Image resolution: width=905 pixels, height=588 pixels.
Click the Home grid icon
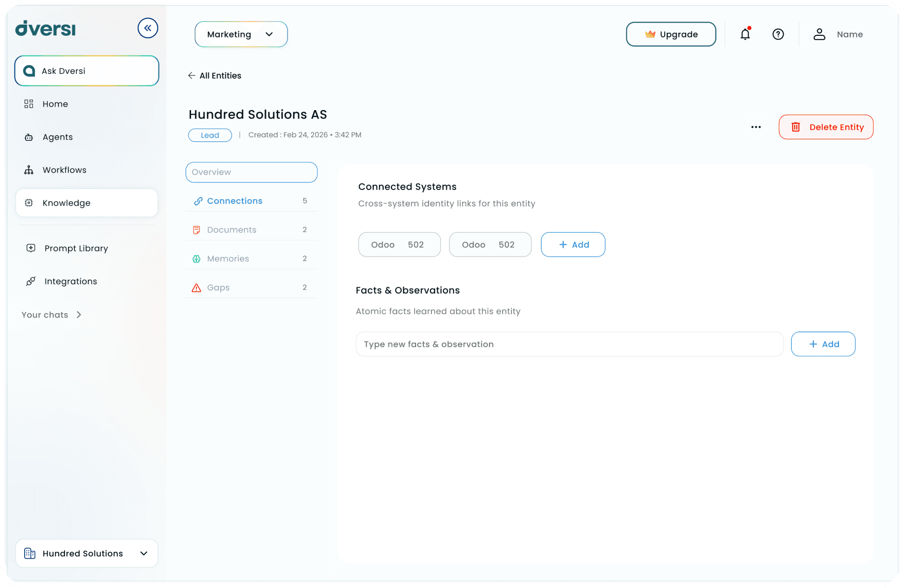[x=29, y=104]
